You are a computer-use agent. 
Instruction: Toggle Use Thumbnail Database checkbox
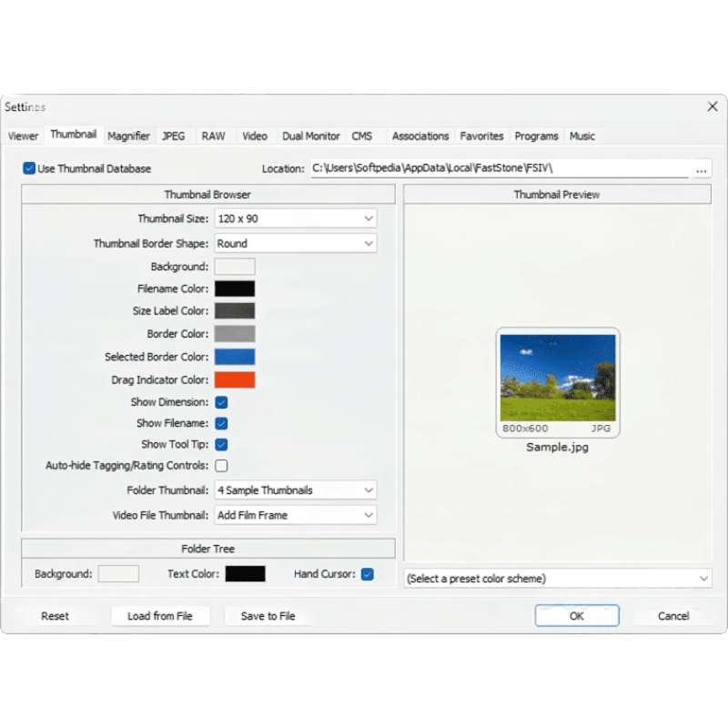point(29,168)
